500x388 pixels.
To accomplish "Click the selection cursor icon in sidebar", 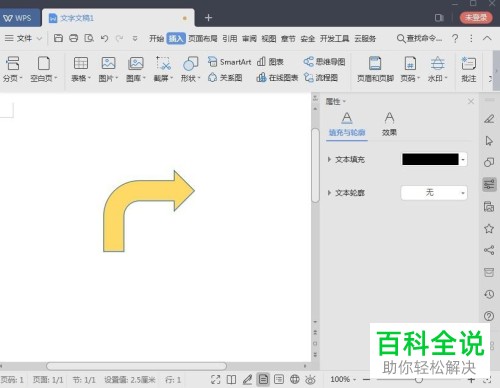I will point(489,141).
